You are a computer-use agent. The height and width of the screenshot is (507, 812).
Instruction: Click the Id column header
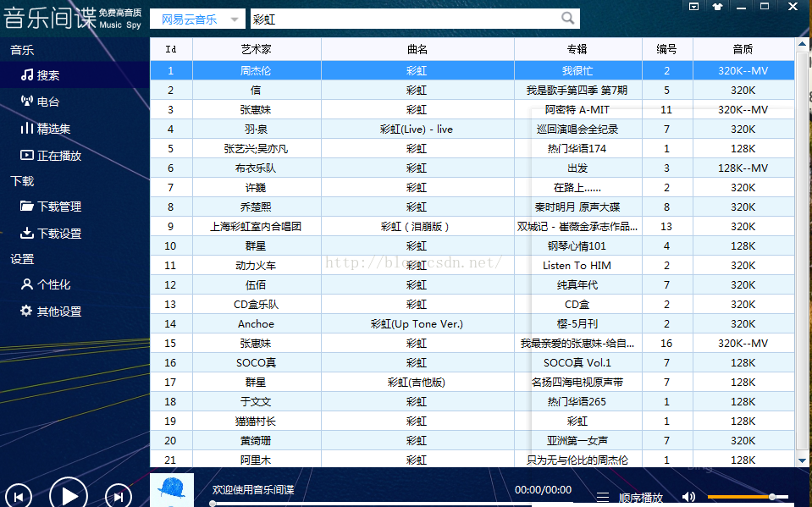pyautogui.click(x=171, y=49)
